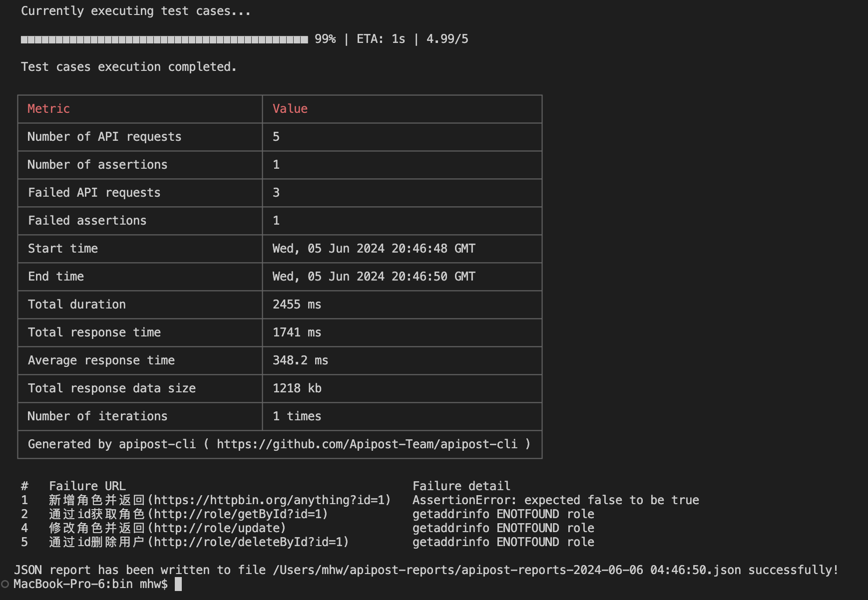Click the circle marker before MacBook-Pro-6 prompt
The width and height of the screenshot is (868, 600).
click(x=5, y=584)
